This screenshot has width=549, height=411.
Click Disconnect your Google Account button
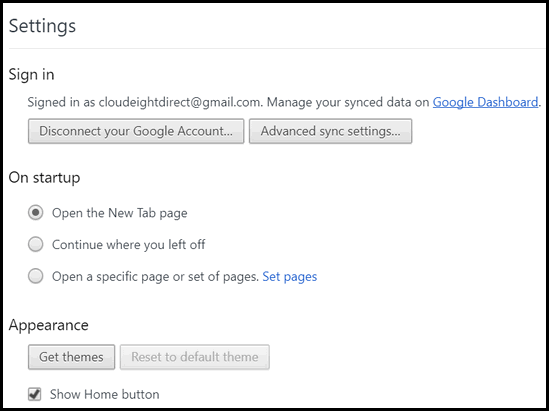tap(136, 131)
